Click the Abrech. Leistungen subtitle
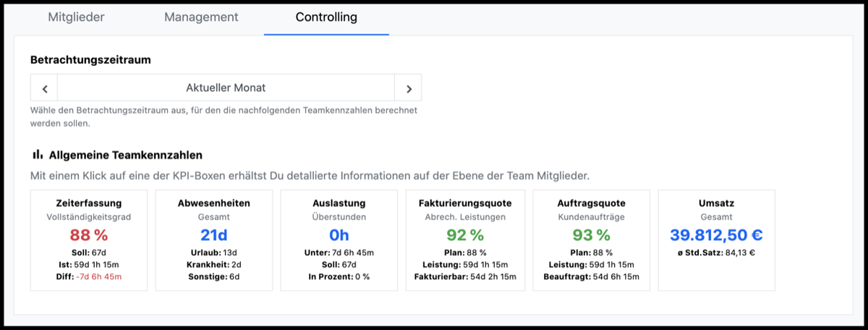Screen dimensions: 868x330 (x=465, y=216)
